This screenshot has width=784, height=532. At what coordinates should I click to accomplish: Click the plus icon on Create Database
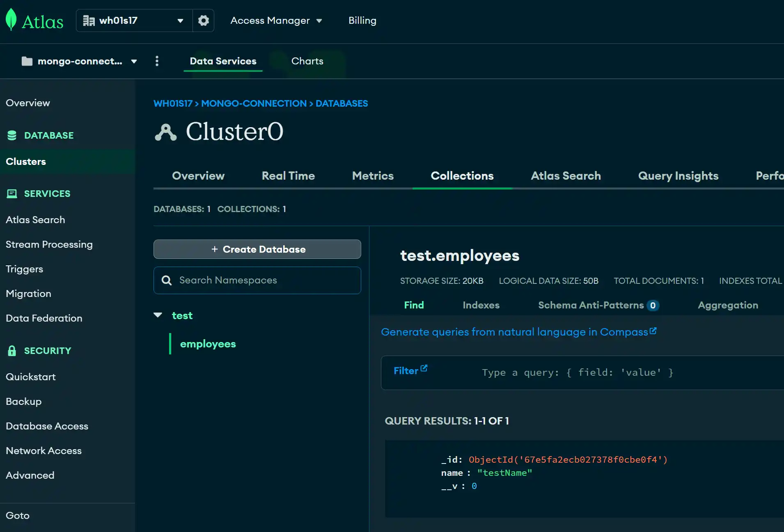pyautogui.click(x=214, y=249)
